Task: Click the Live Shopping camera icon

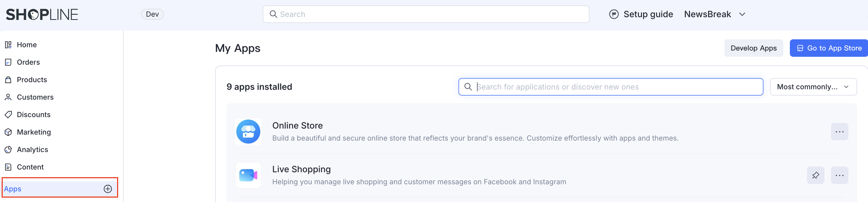Action: [248, 175]
